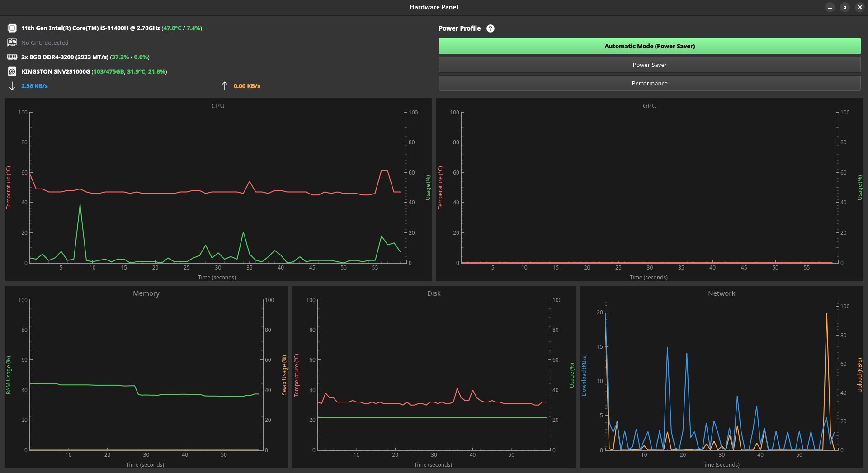The image size is (868, 473).
Task: Click the 2.56 KB/s download speed
Action: coord(34,86)
